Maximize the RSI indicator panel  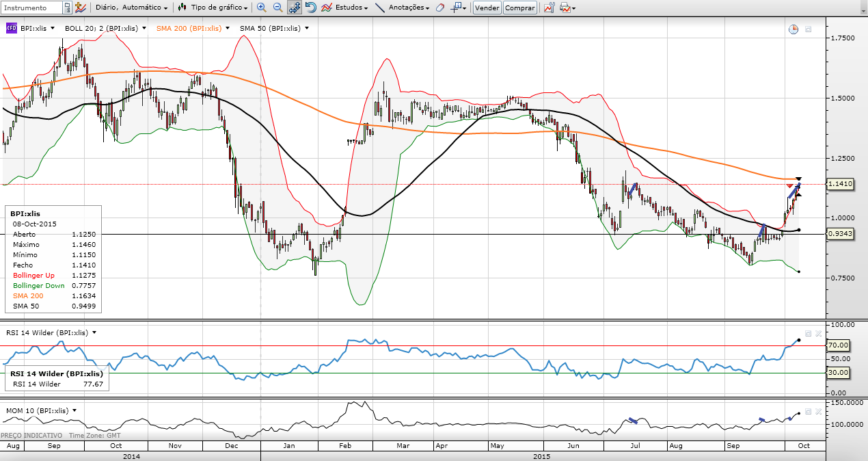coord(808,333)
